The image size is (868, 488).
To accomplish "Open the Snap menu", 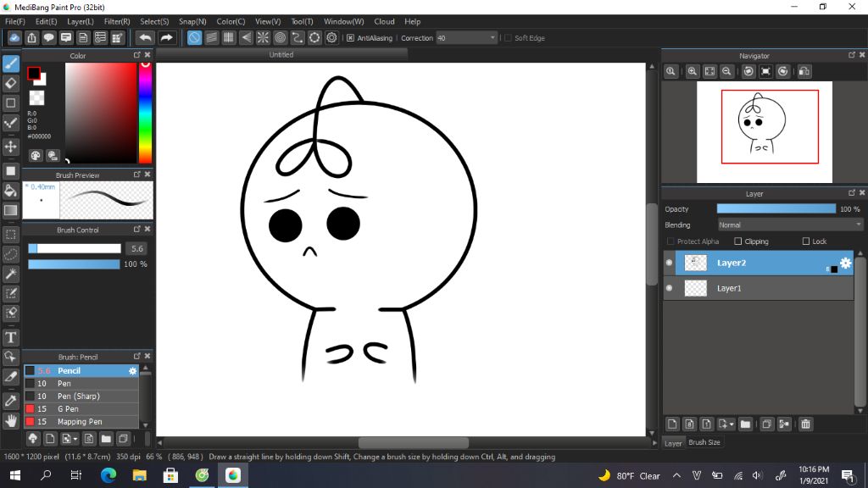I will pos(192,21).
